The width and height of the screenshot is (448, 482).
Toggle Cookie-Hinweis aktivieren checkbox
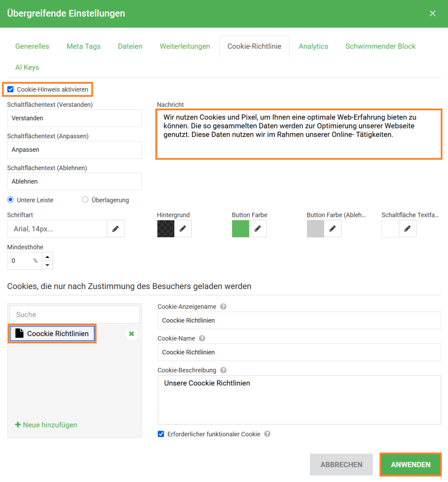click(x=10, y=89)
